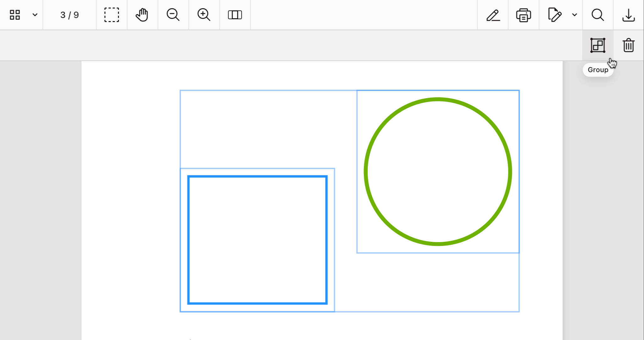
Task: Delete the selected shapes with trash icon
Action: coord(628,45)
